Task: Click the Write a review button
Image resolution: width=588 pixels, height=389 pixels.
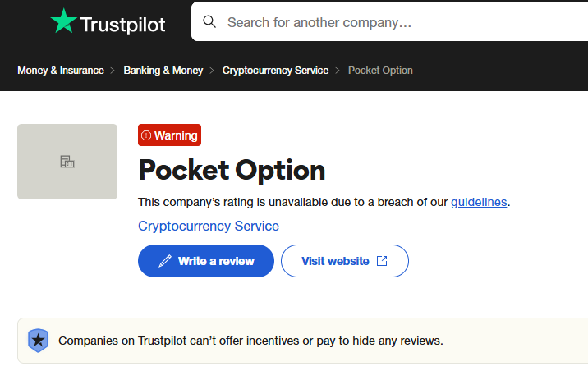Action: pos(206,261)
